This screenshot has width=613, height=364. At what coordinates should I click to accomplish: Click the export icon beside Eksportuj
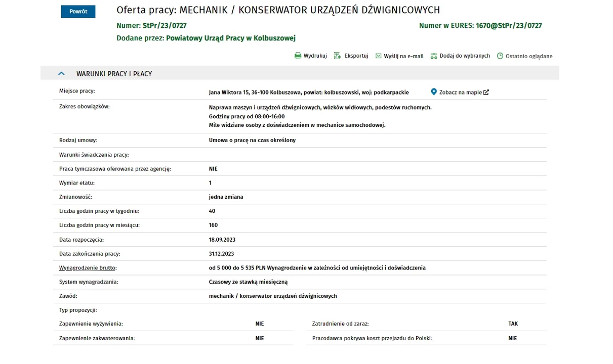pyautogui.click(x=337, y=56)
